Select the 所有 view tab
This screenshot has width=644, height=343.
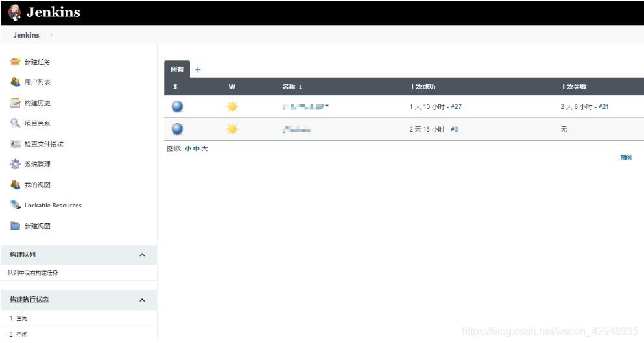point(177,69)
